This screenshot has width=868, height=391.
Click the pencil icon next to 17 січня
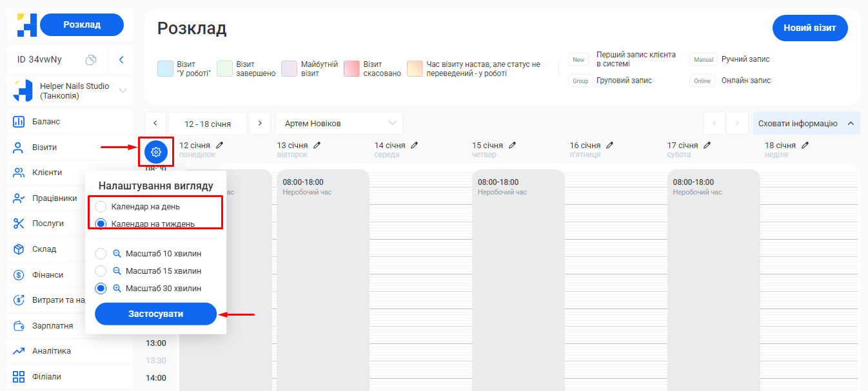point(707,146)
